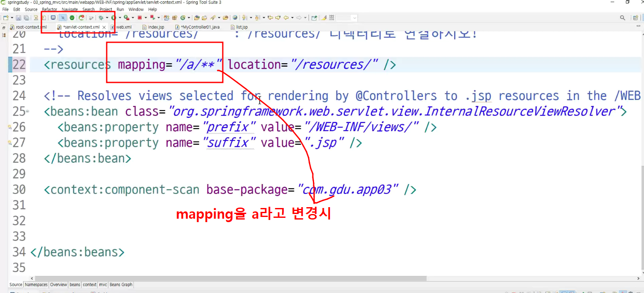Click warning marker on line 27
The width and height of the screenshot is (644, 293).
pos(9,143)
